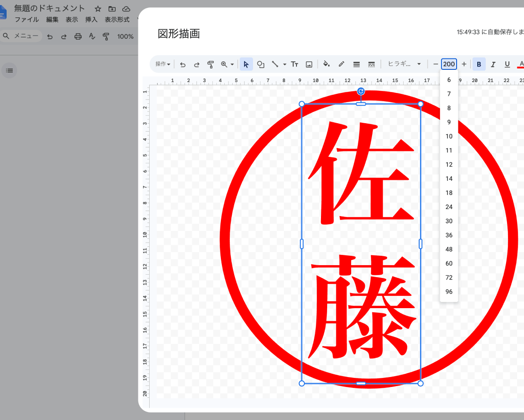Select font size 30

point(449,221)
